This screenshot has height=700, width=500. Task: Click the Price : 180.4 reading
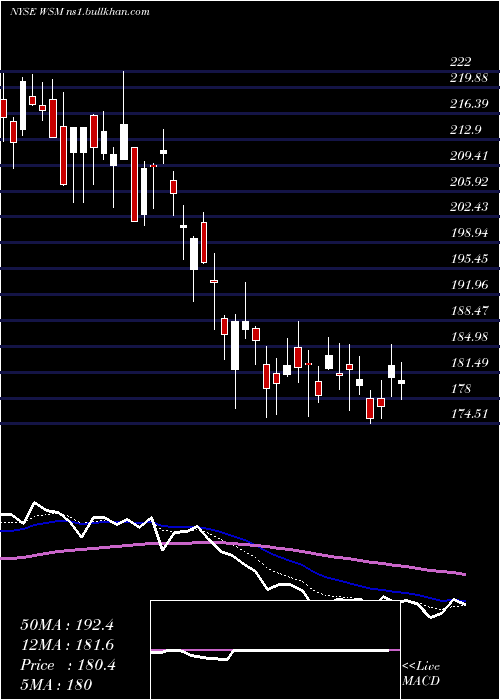(x=68, y=665)
